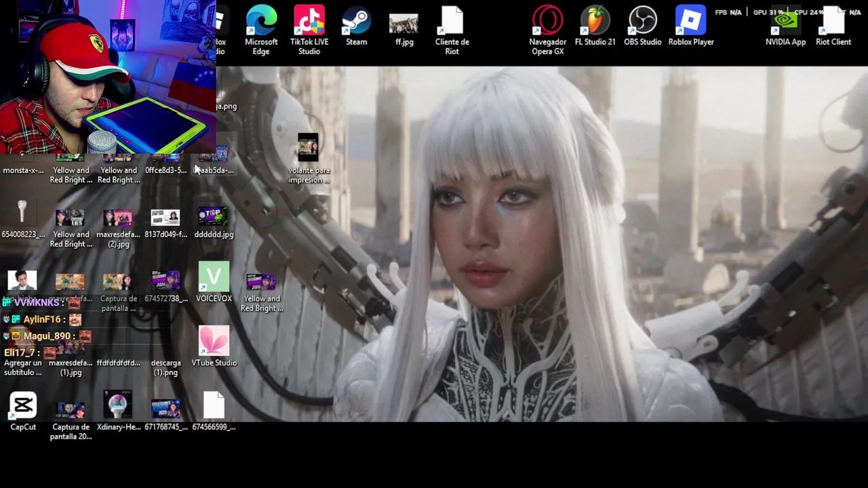Viewport: 868px width, 488px height.
Task: Select the monsta-x-... file
Action: [x=23, y=170]
